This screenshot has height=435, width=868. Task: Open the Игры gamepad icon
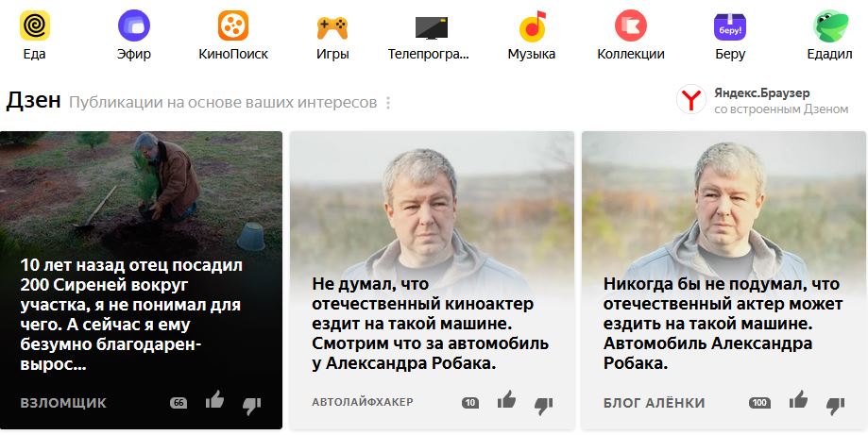[332, 27]
